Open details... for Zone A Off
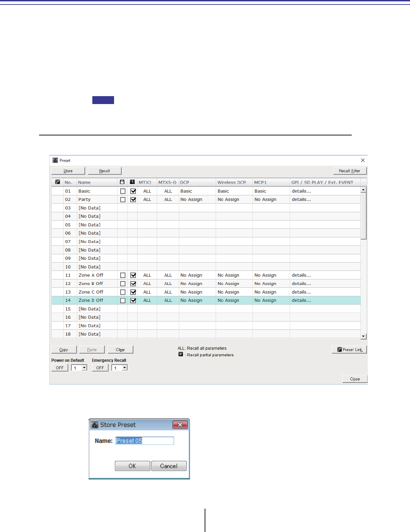The height and width of the screenshot is (532, 410). tap(301, 275)
